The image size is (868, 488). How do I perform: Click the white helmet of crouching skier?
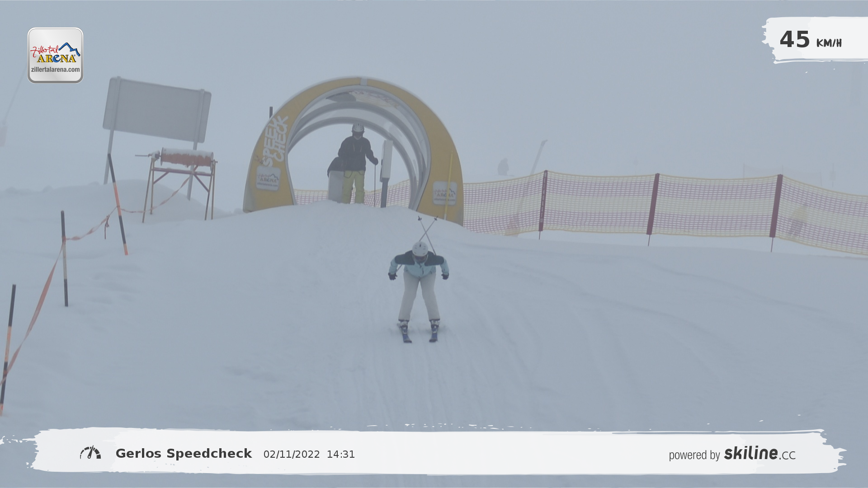(420, 249)
